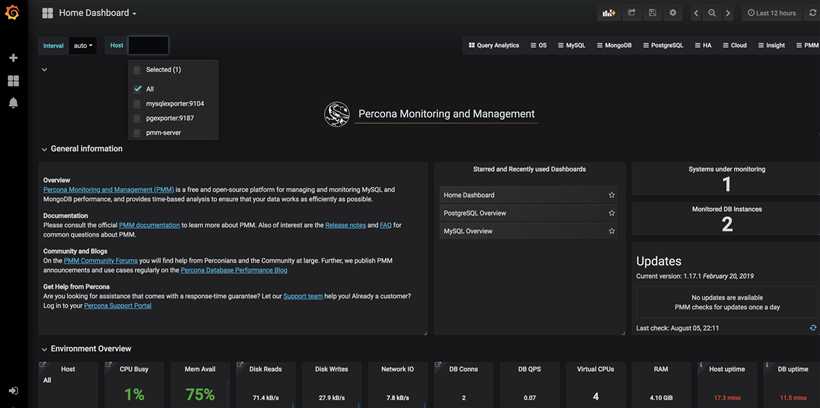Uncheck the All host option

137,89
